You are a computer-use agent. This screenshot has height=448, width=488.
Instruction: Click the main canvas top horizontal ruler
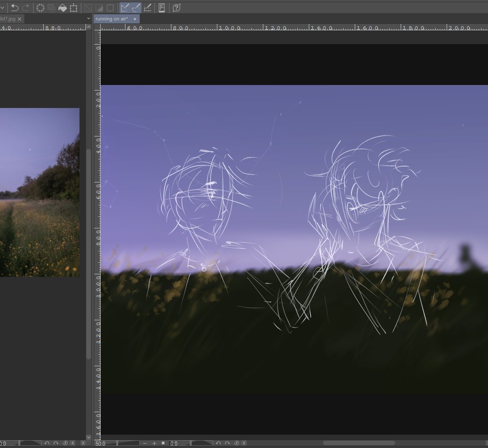(294, 28)
